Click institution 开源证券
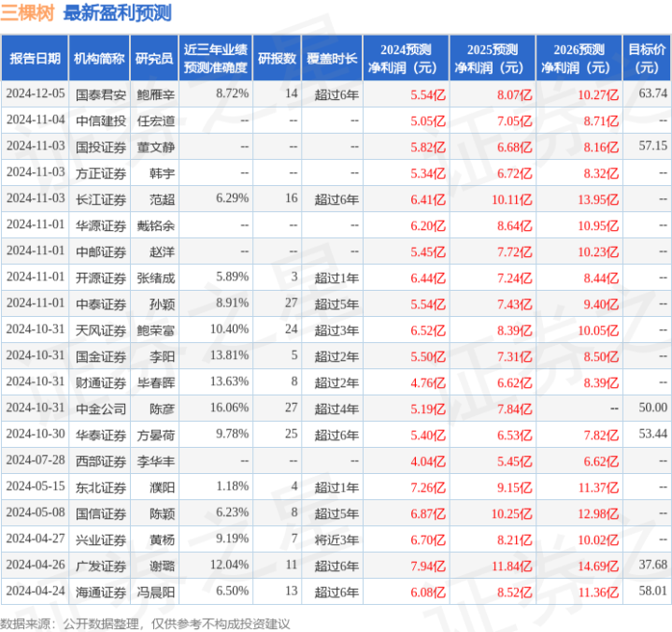Viewport: 672px width, 632px height. click(x=101, y=279)
